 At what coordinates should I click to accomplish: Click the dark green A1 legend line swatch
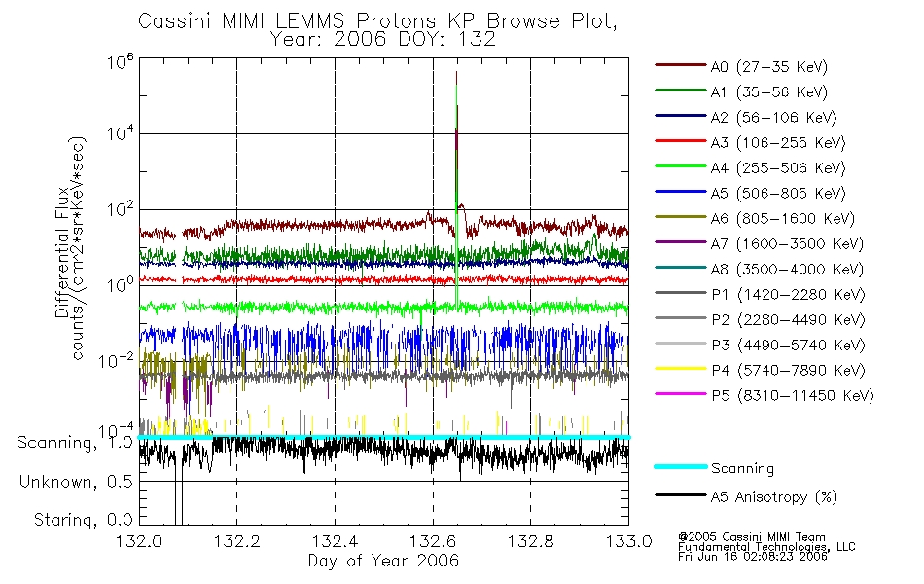click(681, 91)
